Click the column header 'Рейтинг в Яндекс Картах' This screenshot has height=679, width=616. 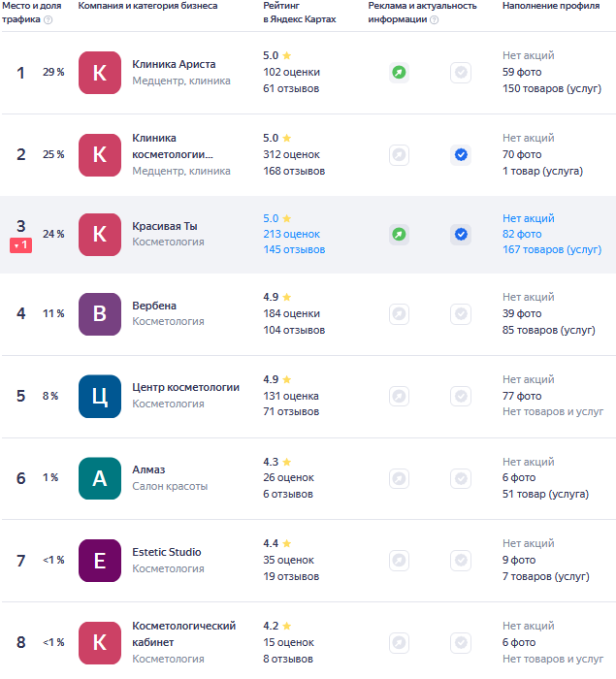pos(300,13)
